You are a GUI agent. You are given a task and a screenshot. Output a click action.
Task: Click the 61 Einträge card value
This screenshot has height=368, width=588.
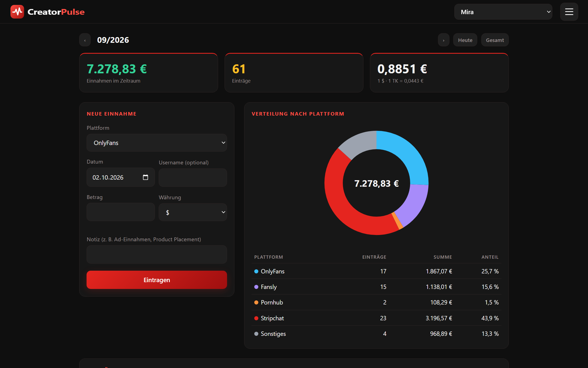click(x=239, y=69)
